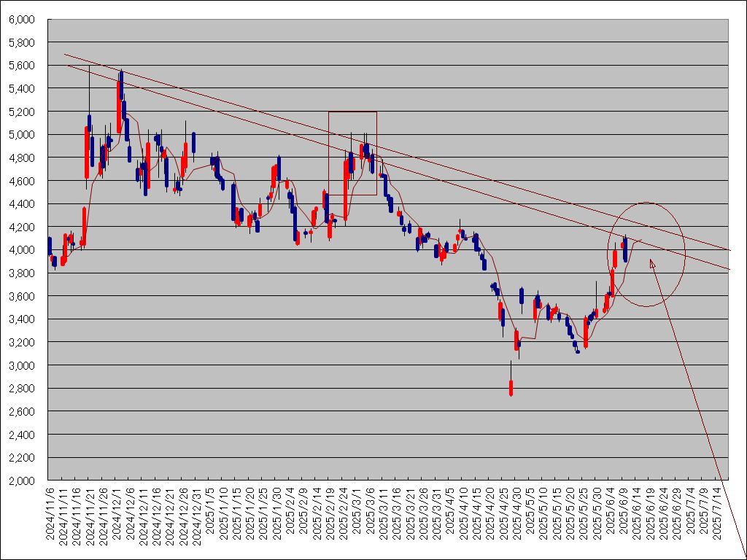
Task: Click the 2,400 price axis label
Action: tap(22, 435)
